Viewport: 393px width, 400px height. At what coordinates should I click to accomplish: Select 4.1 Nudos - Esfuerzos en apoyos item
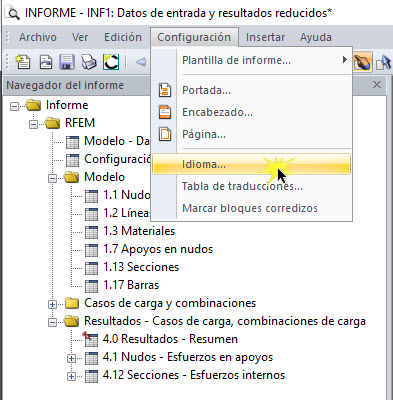tap(188, 357)
